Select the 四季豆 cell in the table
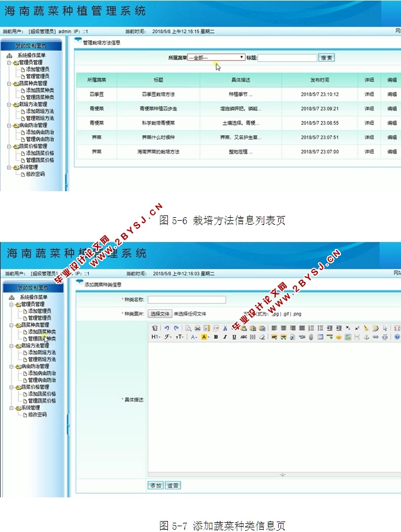 (x=96, y=94)
